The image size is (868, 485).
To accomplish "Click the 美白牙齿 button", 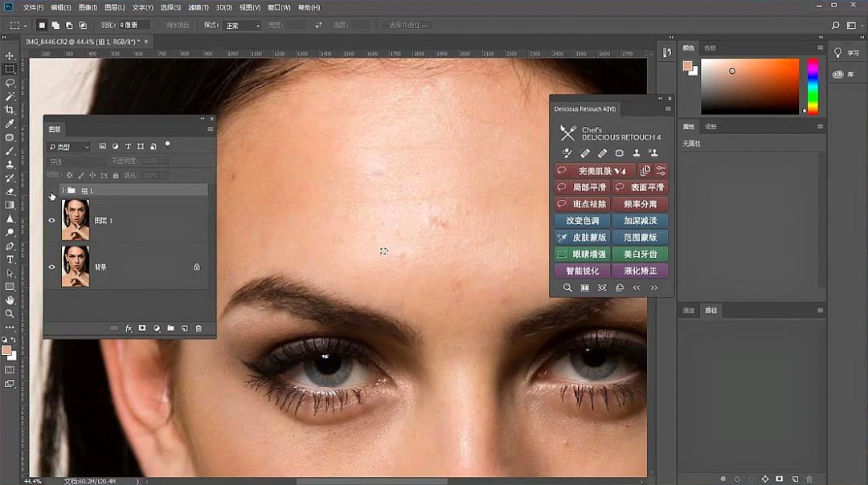I will (x=640, y=255).
